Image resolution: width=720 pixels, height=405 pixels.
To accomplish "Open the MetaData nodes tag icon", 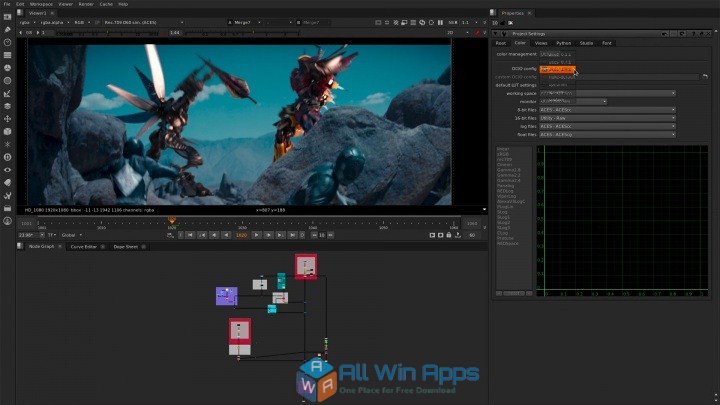I will tap(7, 183).
